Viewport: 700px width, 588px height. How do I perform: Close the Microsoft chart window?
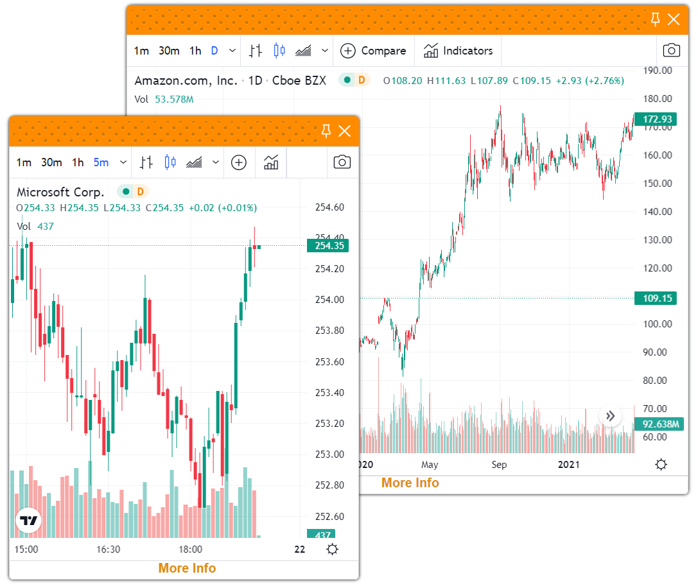[345, 131]
